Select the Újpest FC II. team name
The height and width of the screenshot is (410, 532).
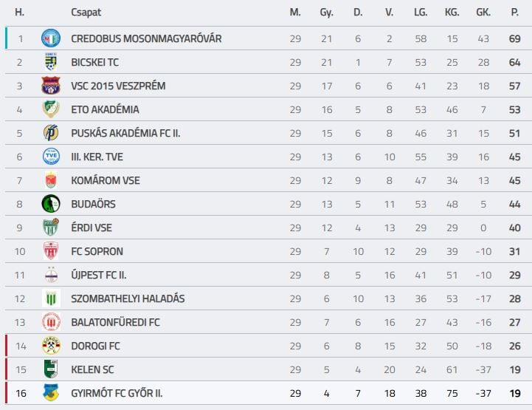click(99, 275)
